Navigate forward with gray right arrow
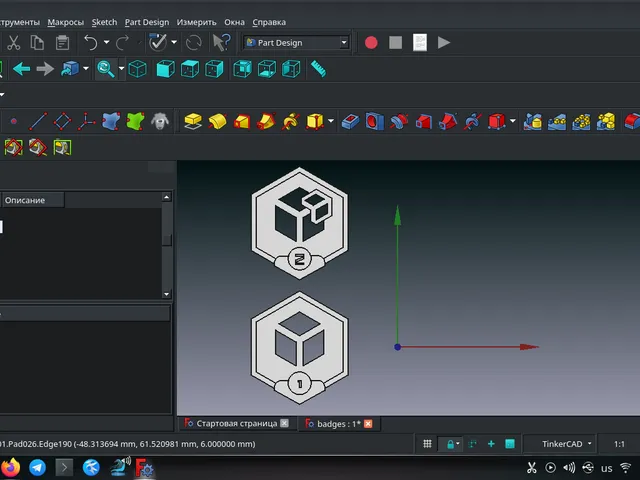640x480 pixels. point(45,69)
